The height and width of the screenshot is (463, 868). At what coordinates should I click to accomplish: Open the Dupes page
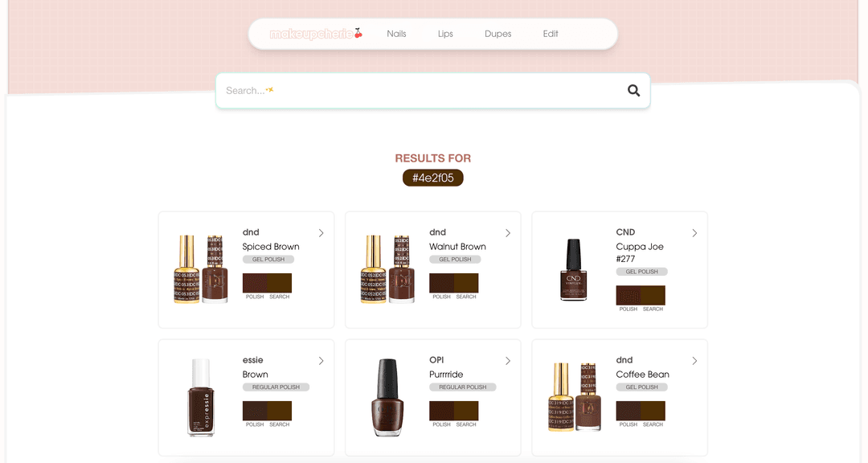click(x=497, y=34)
